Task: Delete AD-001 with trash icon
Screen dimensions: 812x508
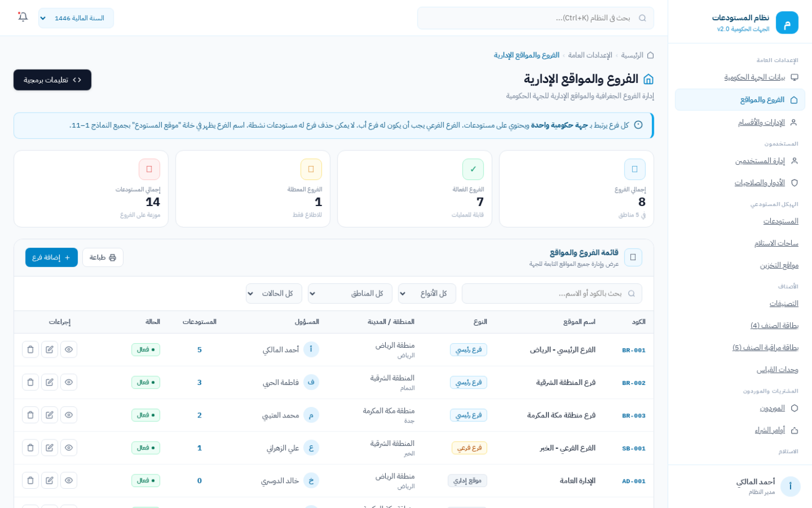Action: pos(31,481)
